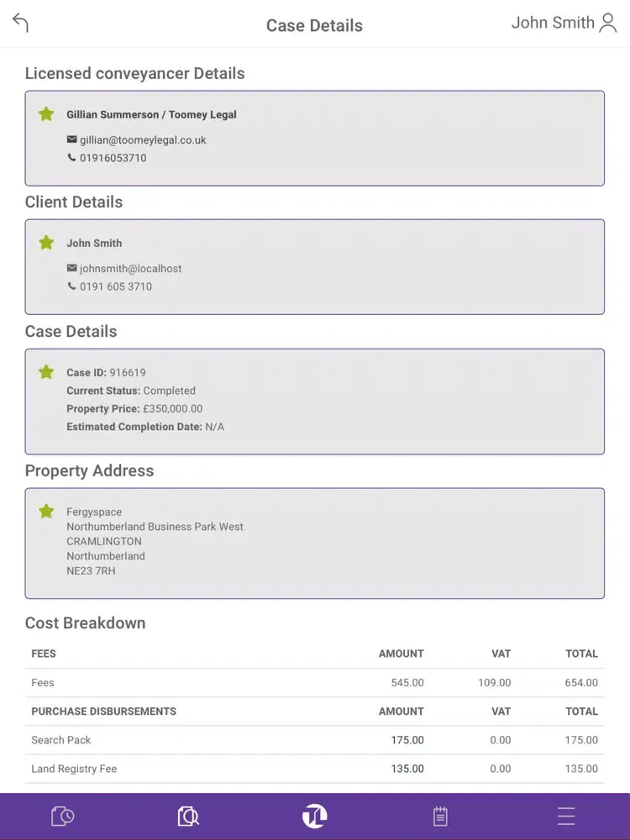Image resolution: width=630 pixels, height=840 pixels.
Task: Tap the back arrow in header
Action: click(21, 24)
